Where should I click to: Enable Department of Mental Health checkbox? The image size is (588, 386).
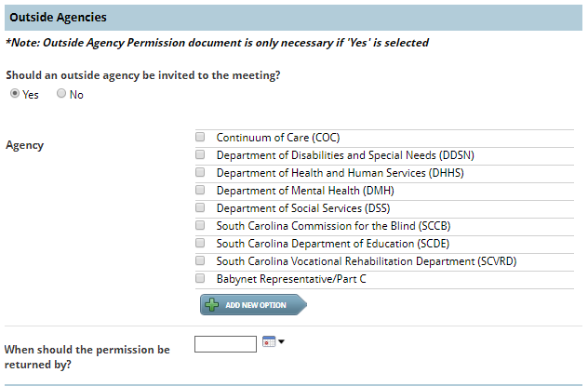(x=200, y=190)
